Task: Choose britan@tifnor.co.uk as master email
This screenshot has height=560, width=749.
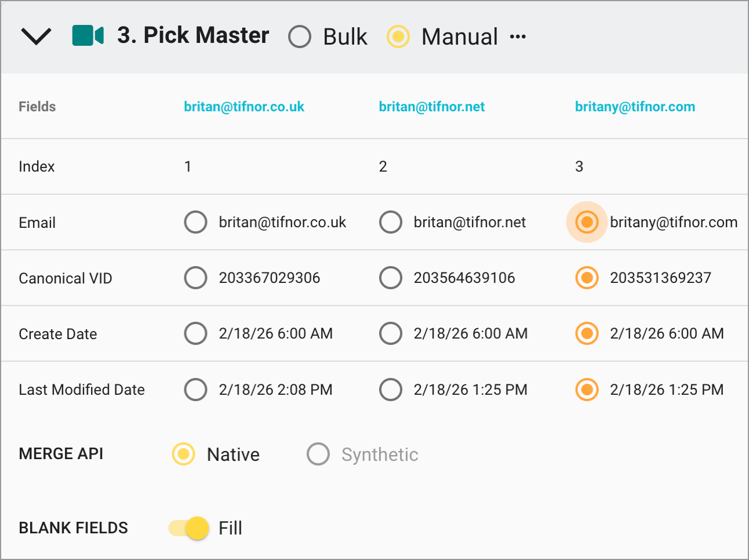Action: click(x=195, y=222)
